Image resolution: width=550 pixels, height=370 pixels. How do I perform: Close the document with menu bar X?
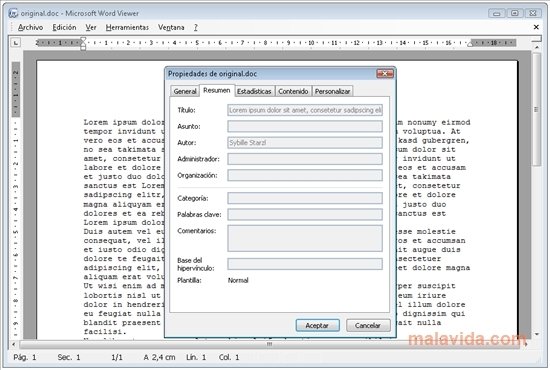(x=536, y=27)
